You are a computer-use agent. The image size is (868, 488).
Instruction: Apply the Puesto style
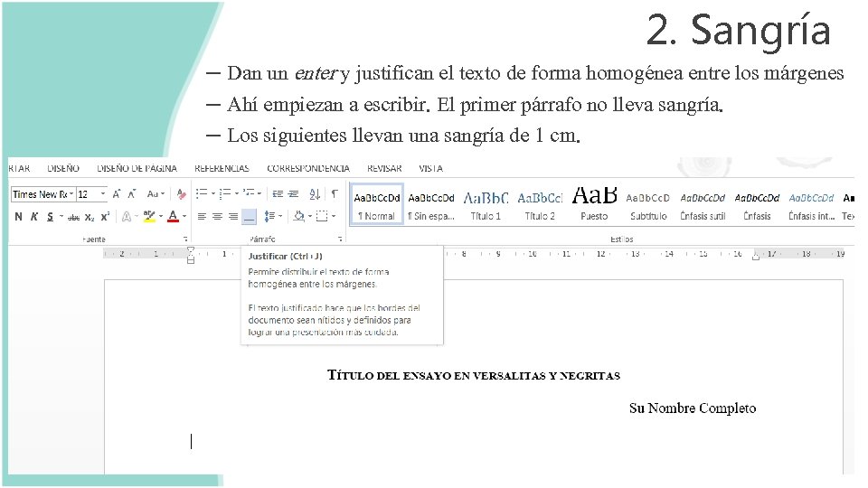[594, 205]
